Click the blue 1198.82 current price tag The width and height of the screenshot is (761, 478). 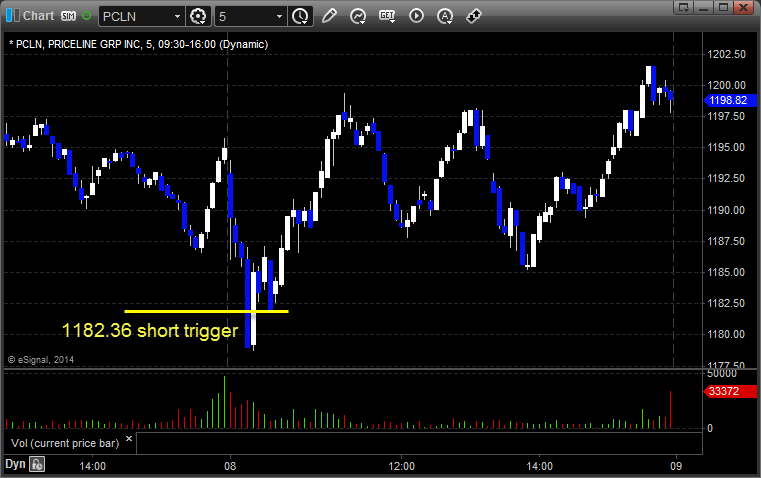(x=730, y=100)
